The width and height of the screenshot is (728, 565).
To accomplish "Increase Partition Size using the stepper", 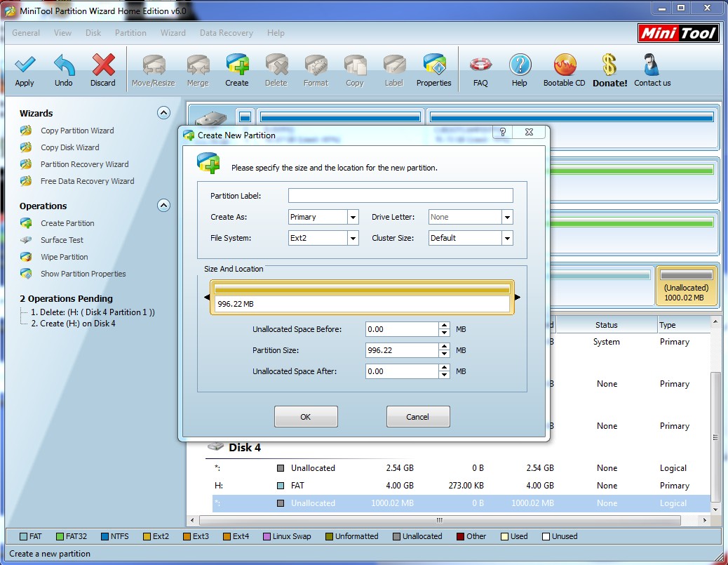I will pos(445,347).
